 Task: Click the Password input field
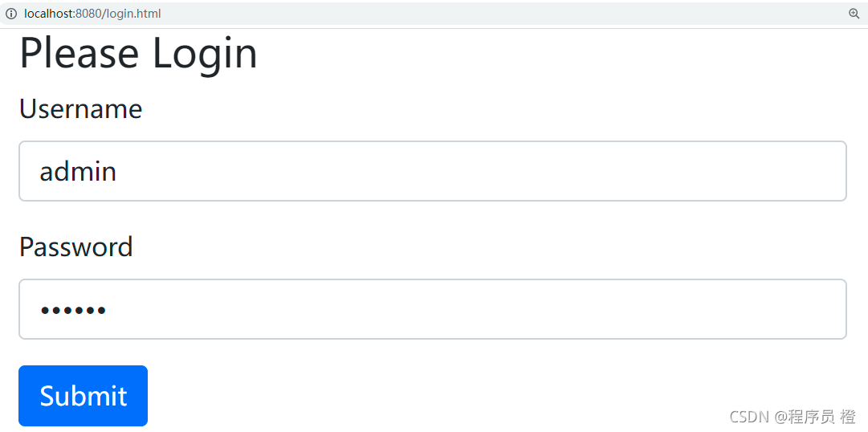coord(433,309)
